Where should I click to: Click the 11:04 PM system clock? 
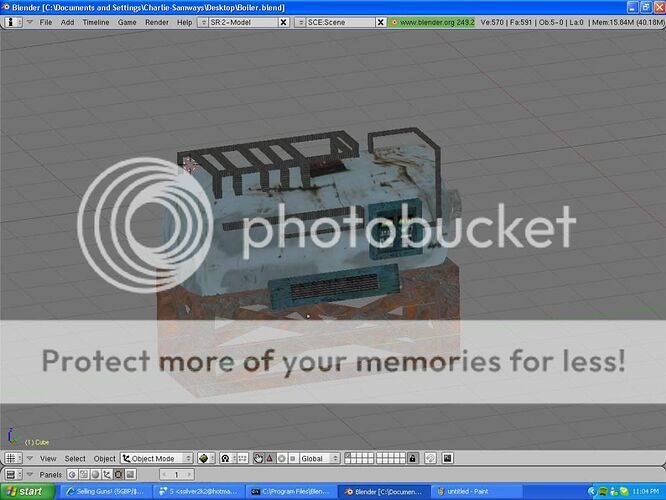[646, 492]
